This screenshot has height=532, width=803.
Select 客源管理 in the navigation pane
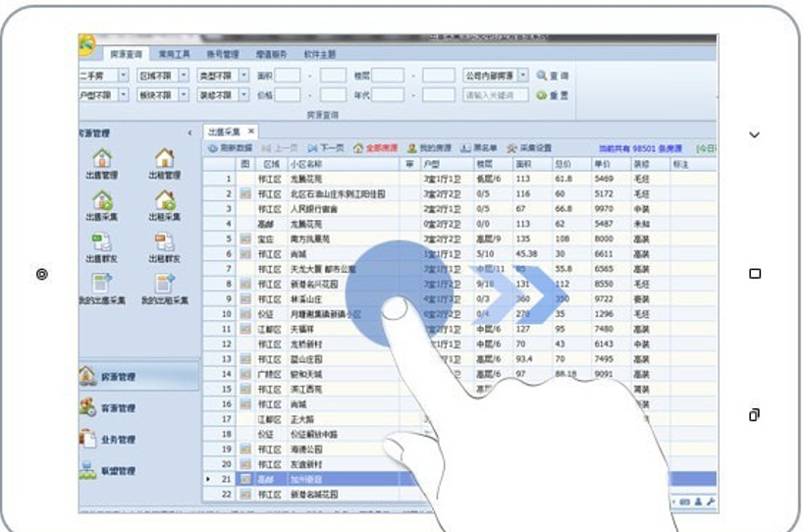(109, 408)
